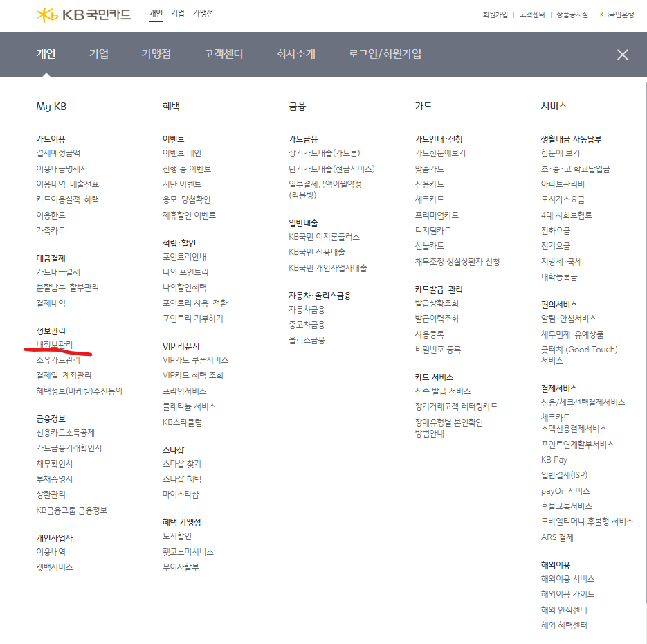Open KB스타클럽
The height and width of the screenshot is (644, 647).
(182, 422)
